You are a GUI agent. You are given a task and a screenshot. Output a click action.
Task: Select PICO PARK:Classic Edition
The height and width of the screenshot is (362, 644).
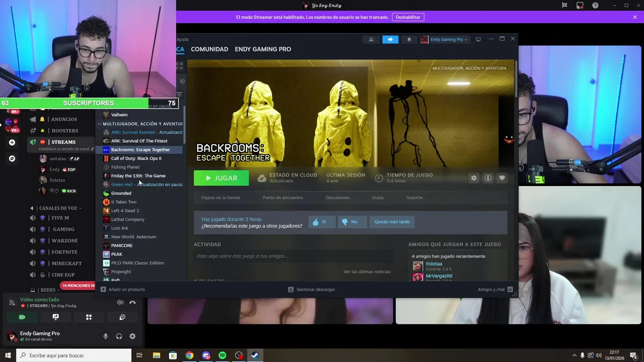click(137, 263)
